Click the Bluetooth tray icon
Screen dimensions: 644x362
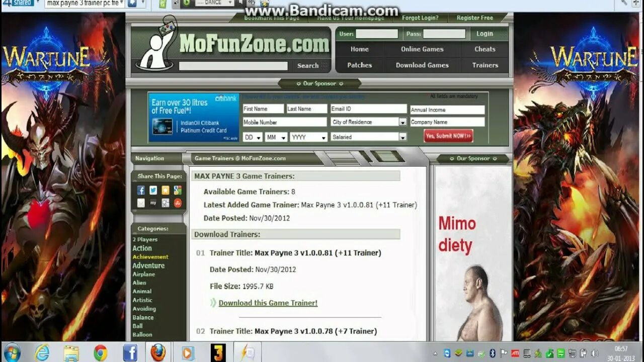[x=493, y=353]
